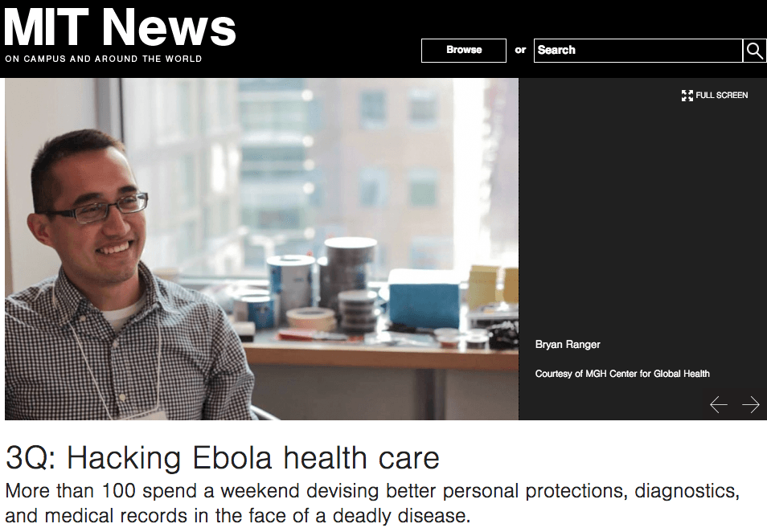Advance to next slide with right arrow
Image resolution: width=767 pixels, height=532 pixels.
750,405
